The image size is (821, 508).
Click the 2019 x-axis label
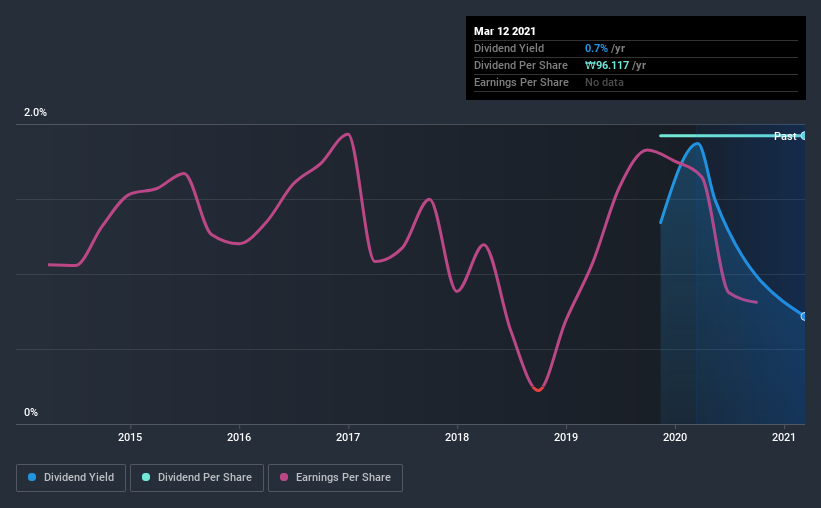[x=566, y=437]
